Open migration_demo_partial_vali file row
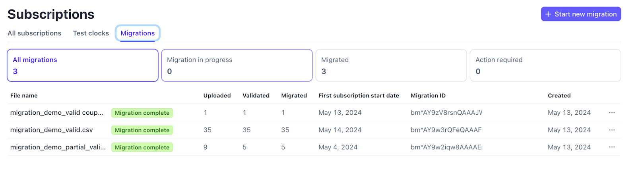The image size is (644, 179). click(x=58, y=147)
